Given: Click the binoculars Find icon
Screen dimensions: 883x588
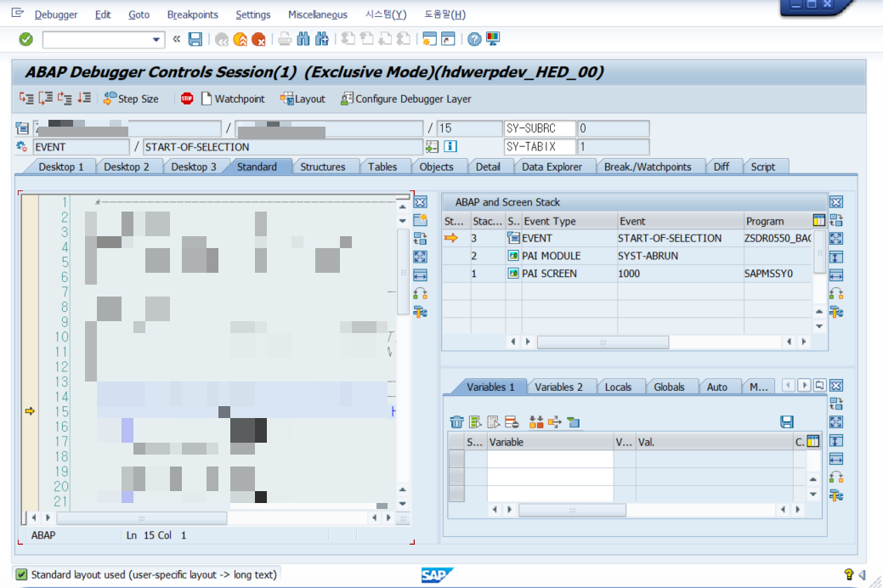Looking at the screenshot, I should pyautogui.click(x=303, y=39).
